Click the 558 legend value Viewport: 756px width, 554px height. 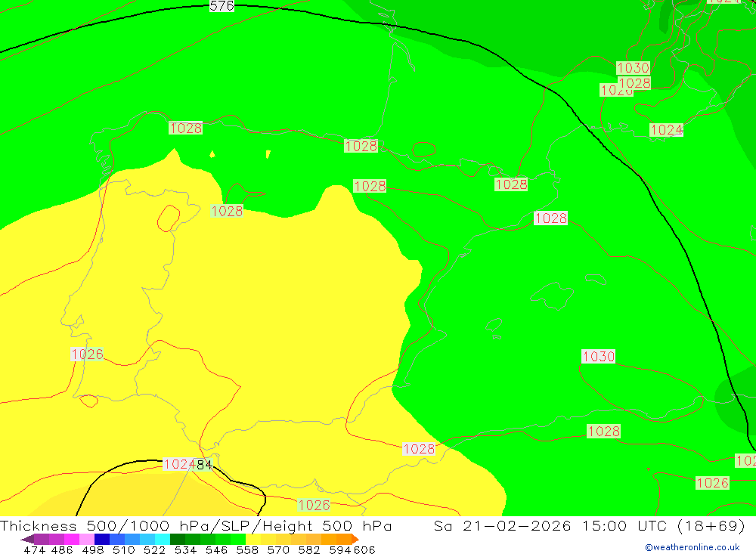247,549
